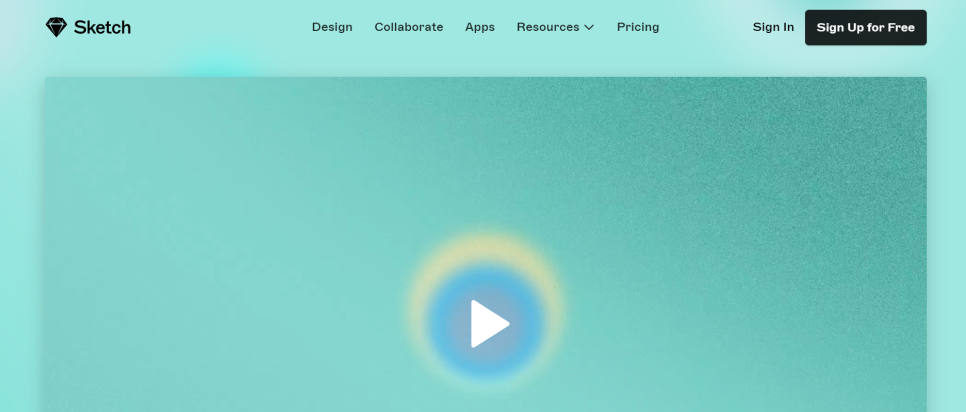Click empty header space between Pricing and Sign In
The image size is (966, 412).
tap(705, 27)
